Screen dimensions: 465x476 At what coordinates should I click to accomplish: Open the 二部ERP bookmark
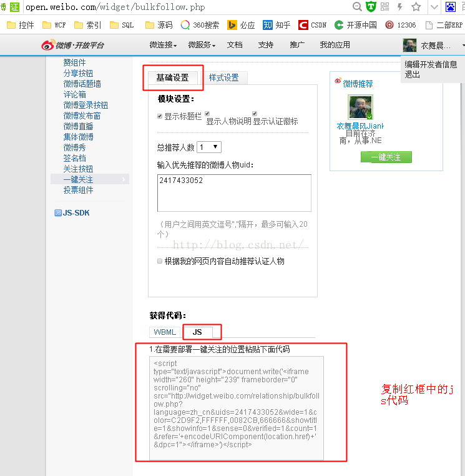point(444,25)
